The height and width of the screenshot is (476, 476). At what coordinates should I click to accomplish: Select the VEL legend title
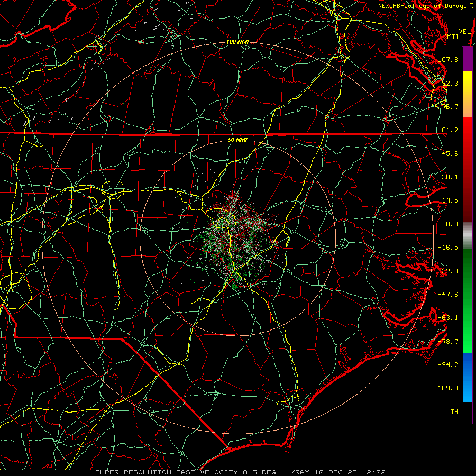tap(464, 32)
